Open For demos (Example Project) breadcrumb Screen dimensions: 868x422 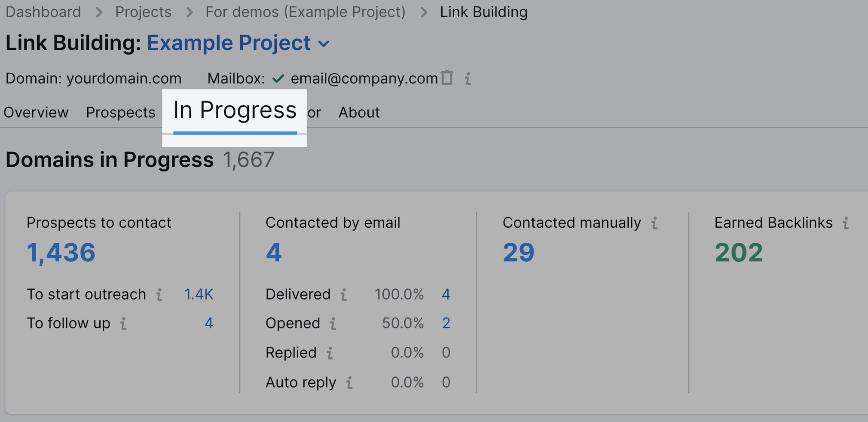tap(306, 12)
